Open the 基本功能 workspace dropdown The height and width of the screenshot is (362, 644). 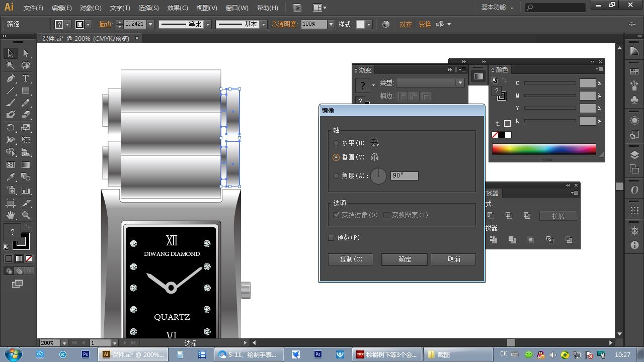click(x=497, y=8)
